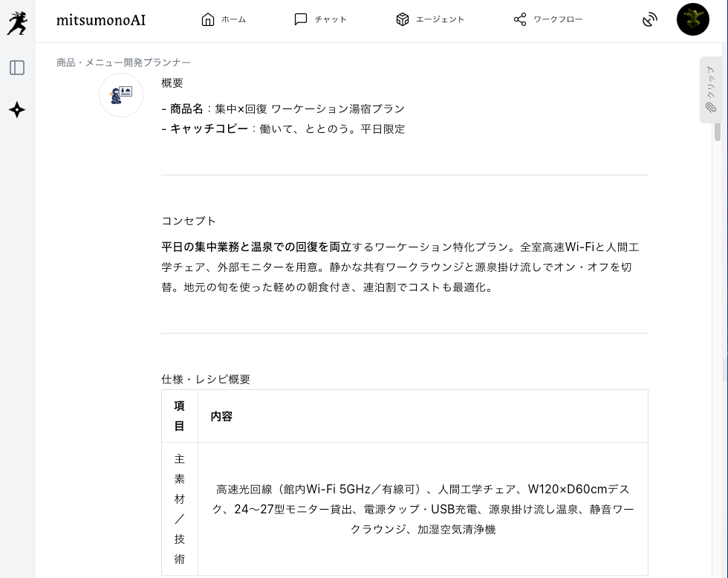Click the running ninja logo icon
Image resolution: width=728 pixels, height=578 pixels.
[x=17, y=22]
